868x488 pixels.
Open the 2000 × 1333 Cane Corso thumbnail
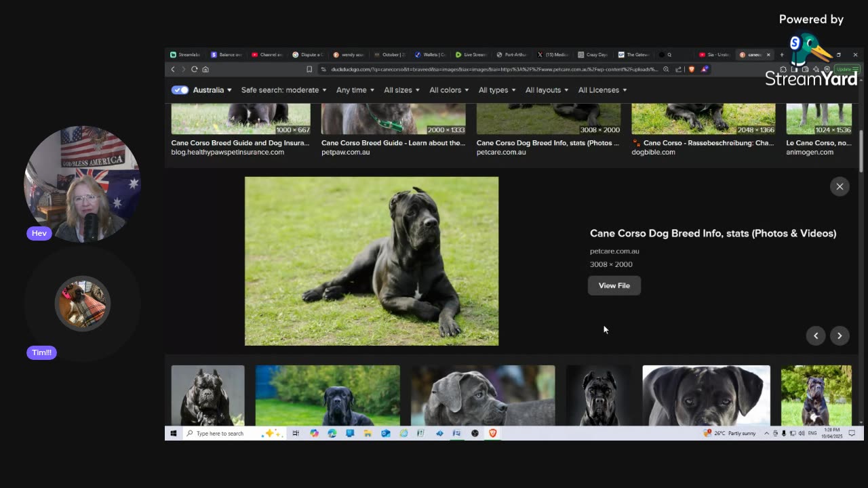pyautogui.click(x=393, y=119)
